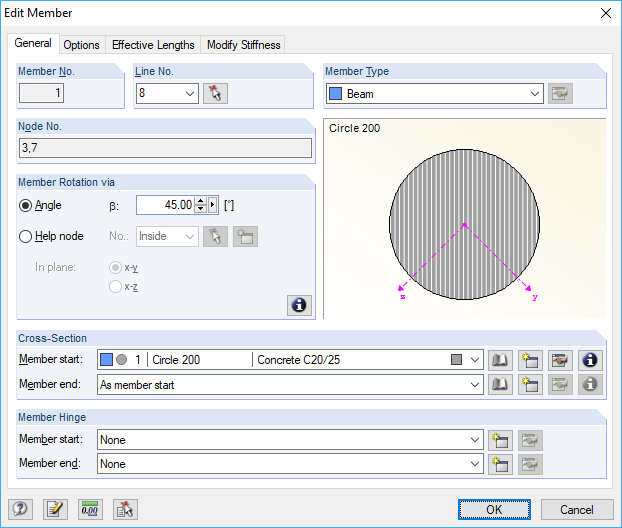Expand help node No. Inside dropdown

coord(190,236)
